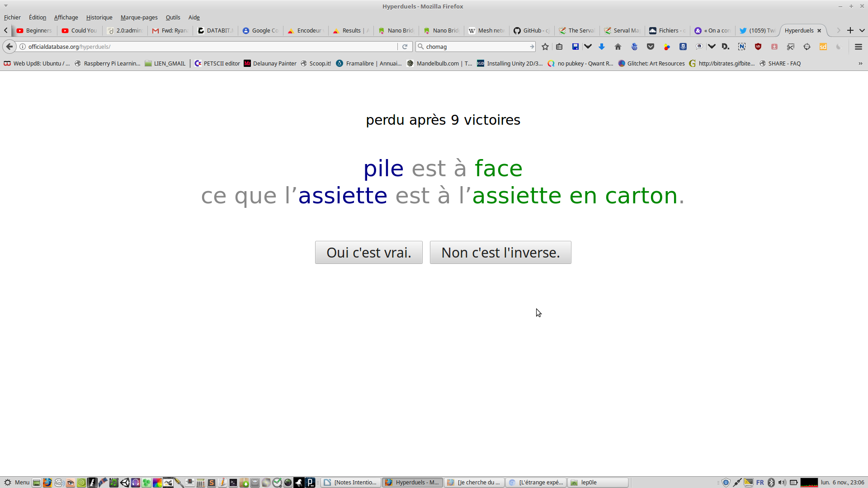Open the Firefox hamburger menu
This screenshot has height=488, width=868.
tap(859, 47)
